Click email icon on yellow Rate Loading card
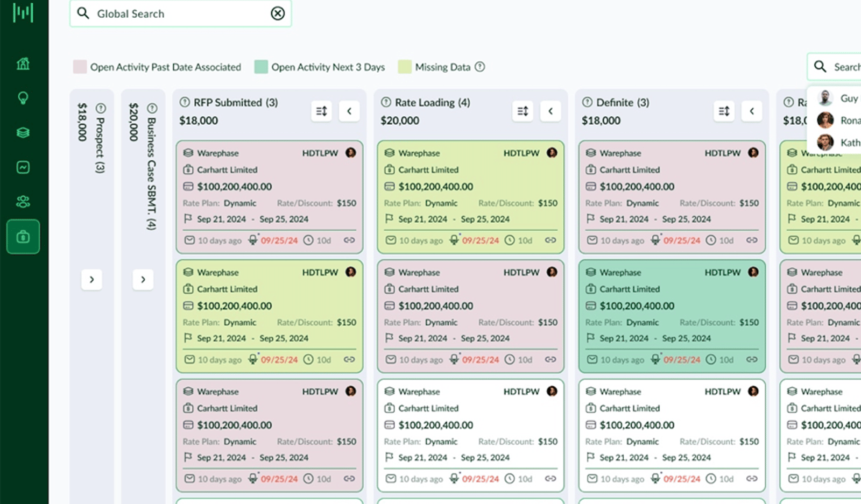861x504 pixels. coord(391,240)
